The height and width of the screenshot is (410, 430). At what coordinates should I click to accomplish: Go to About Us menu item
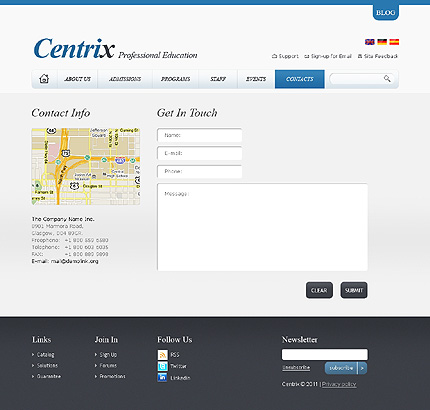coord(77,79)
